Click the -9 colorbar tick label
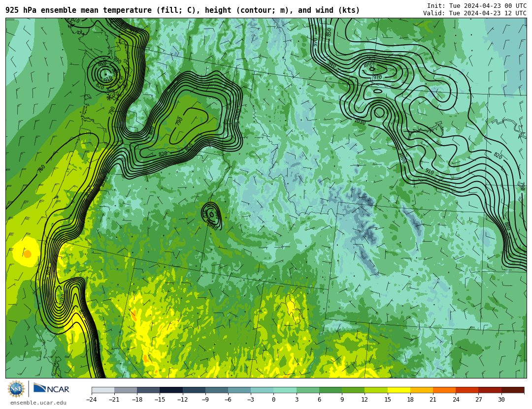 point(205,400)
